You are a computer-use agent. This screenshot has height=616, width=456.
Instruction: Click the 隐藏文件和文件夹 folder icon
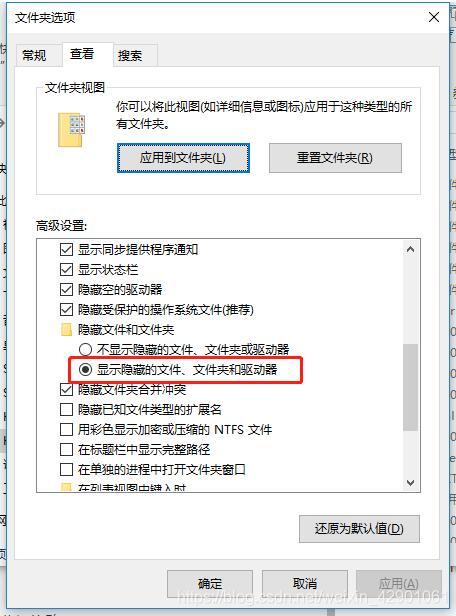[x=66, y=330]
